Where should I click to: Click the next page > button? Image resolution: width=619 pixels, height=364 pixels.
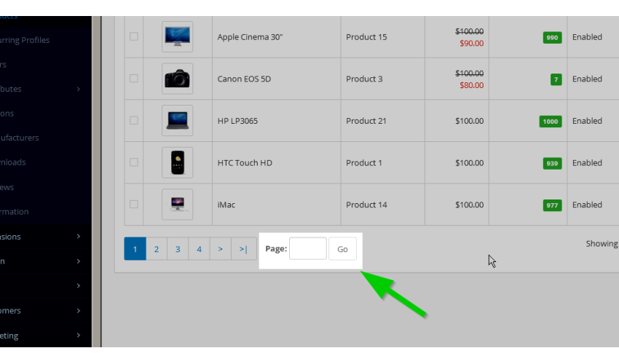point(220,249)
